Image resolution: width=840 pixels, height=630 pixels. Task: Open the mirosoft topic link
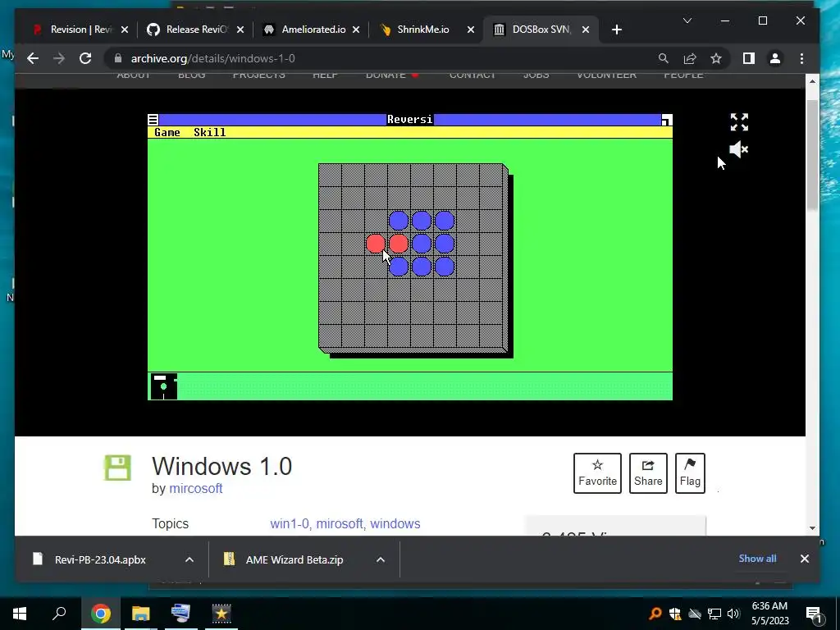click(340, 523)
